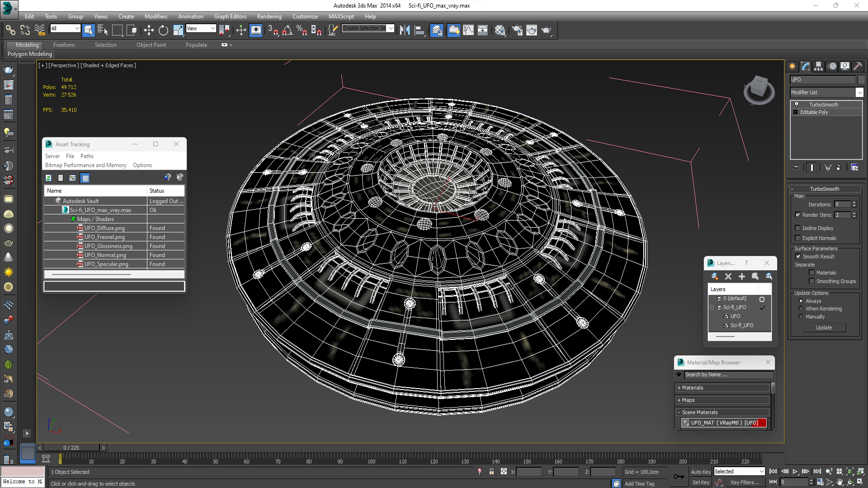Click Refresh icon in Asset Tracking
This screenshot has width=868, height=488.
click(x=48, y=178)
